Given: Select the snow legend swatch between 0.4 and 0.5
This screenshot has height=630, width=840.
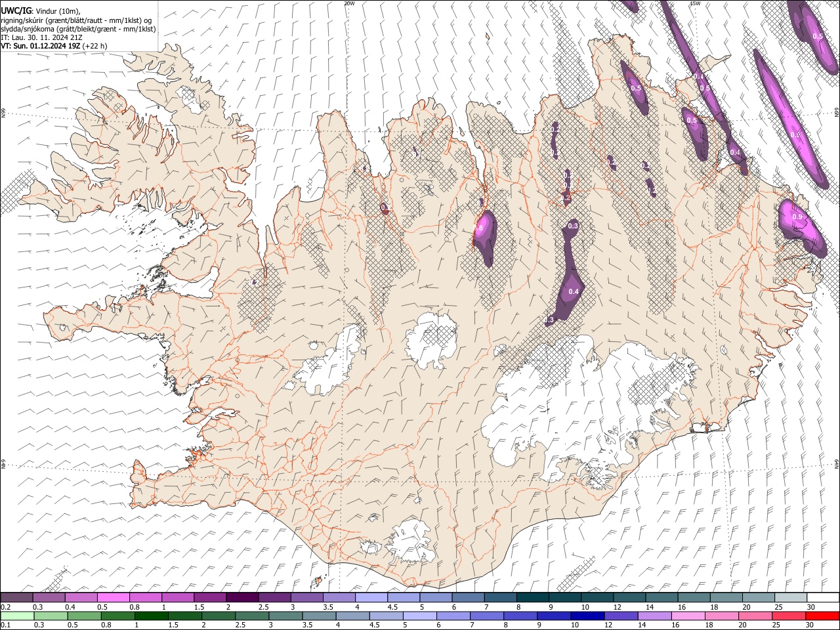Looking at the screenshot, I should pos(81,597).
